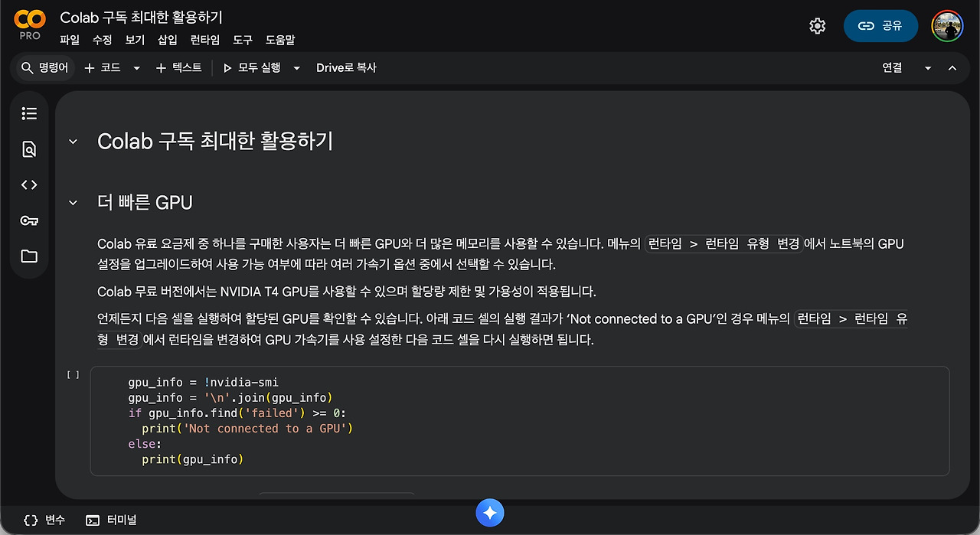Click the 공유 share button
Screen dimensions: 980x535
tap(880, 26)
